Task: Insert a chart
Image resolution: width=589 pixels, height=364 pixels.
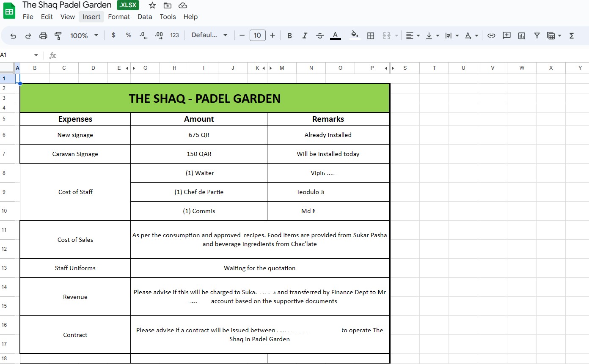Action: pyautogui.click(x=522, y=36)
